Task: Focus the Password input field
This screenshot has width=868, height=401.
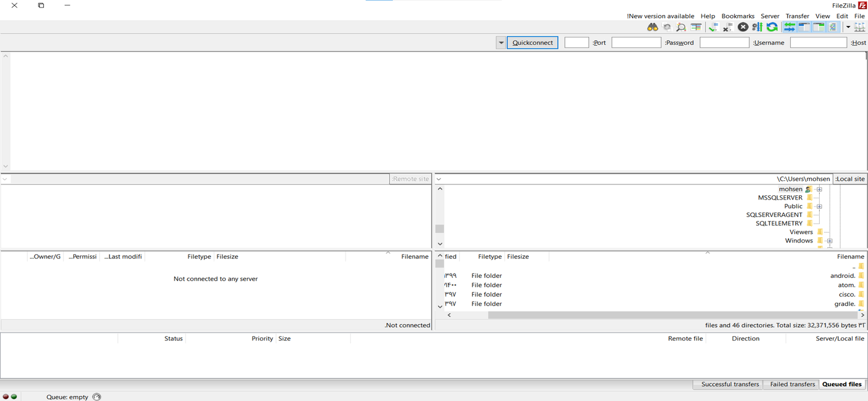Action: tap(636, 42)
